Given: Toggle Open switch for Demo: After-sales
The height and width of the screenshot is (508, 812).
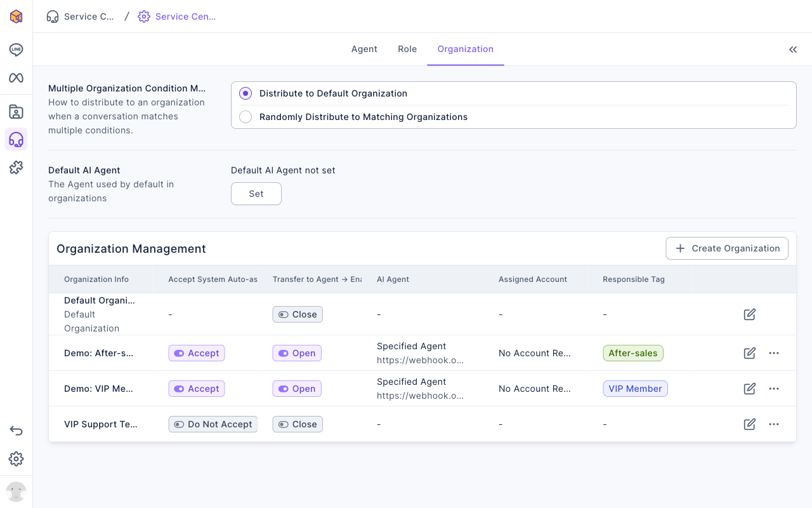Looking at the screenshot, I should [x=297, y=353].
